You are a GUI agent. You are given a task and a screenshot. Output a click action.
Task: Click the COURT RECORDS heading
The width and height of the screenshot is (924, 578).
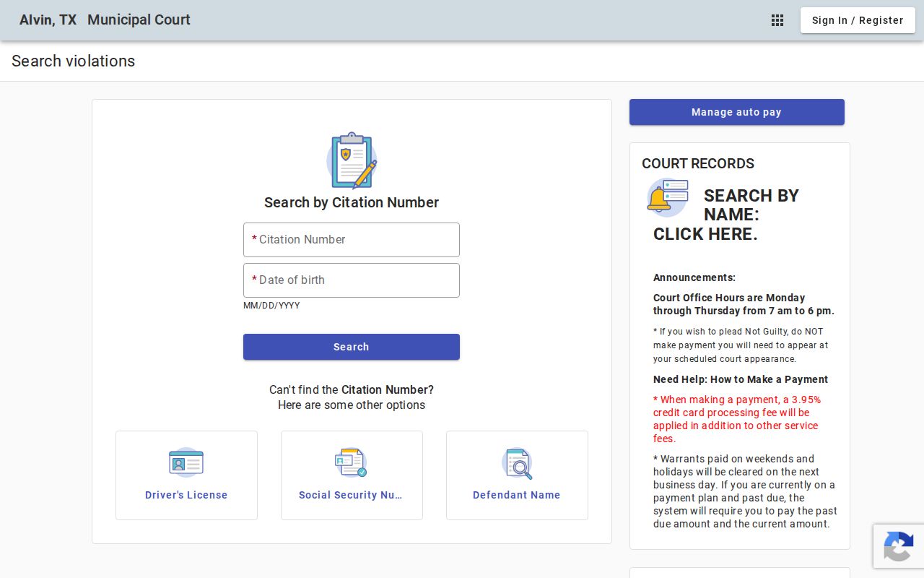pos(698,163)
